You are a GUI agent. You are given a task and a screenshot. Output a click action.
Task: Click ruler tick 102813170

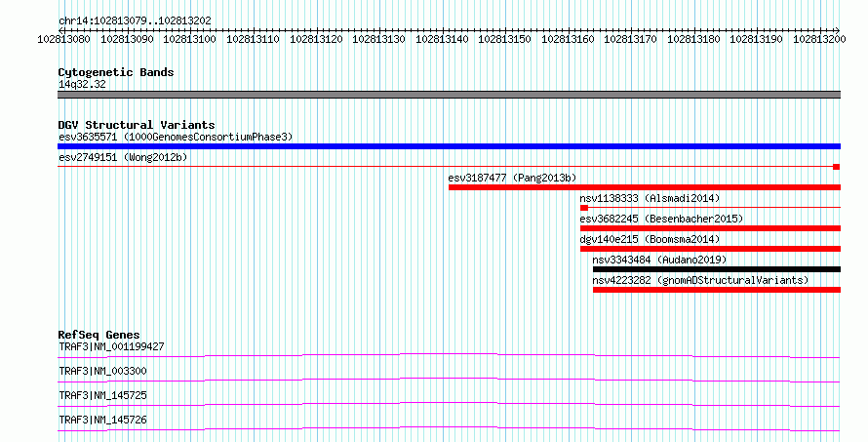[630, 39]
